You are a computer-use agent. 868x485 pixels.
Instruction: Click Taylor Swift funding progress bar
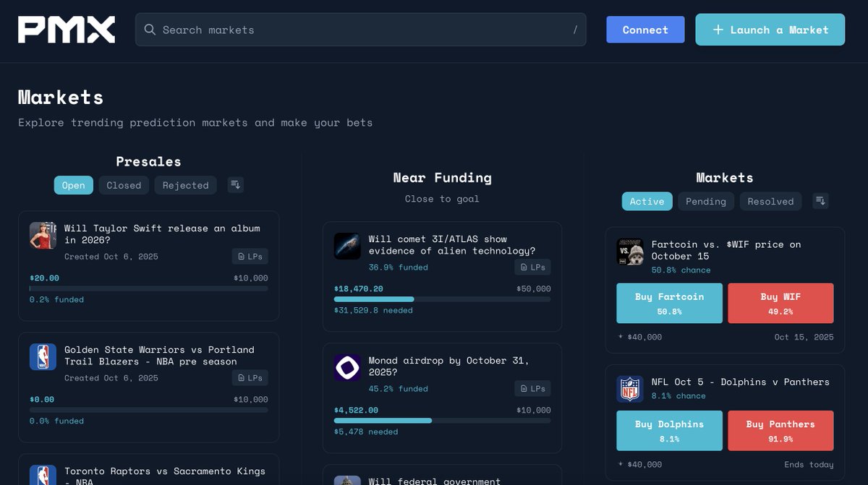pos(149,288)
